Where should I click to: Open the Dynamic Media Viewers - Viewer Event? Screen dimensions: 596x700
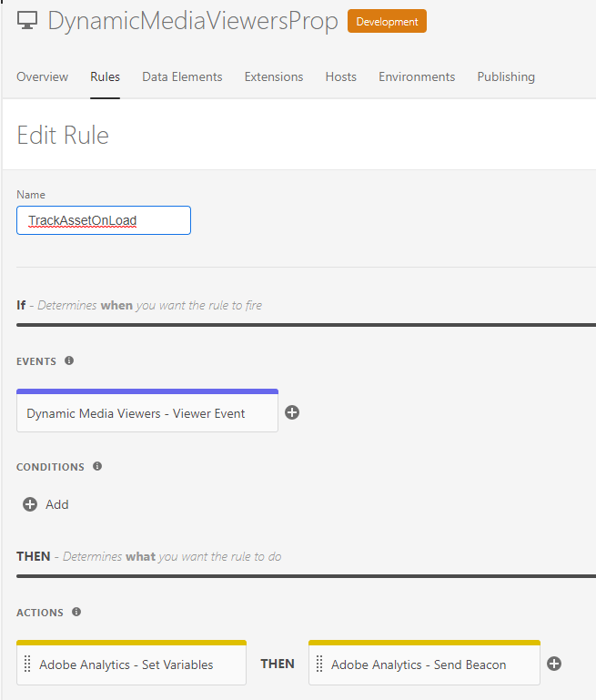click(147, 413)
